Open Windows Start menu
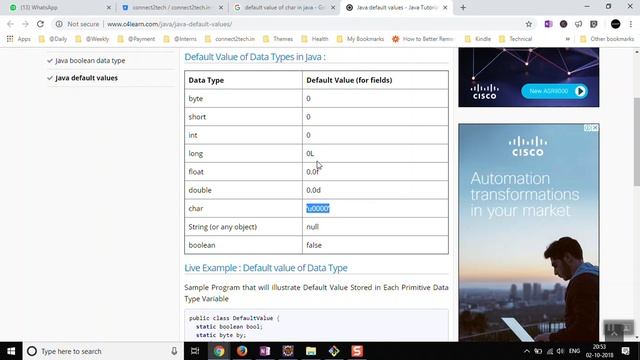This screenshot has width=640, height=360. pos(11,351)
